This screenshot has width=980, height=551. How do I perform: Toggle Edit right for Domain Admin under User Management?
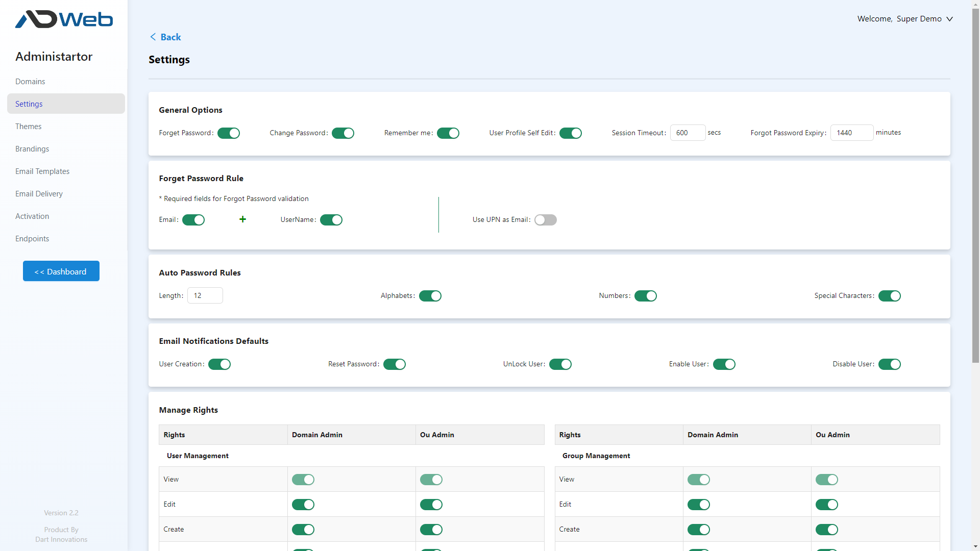(x=303, y=504)
